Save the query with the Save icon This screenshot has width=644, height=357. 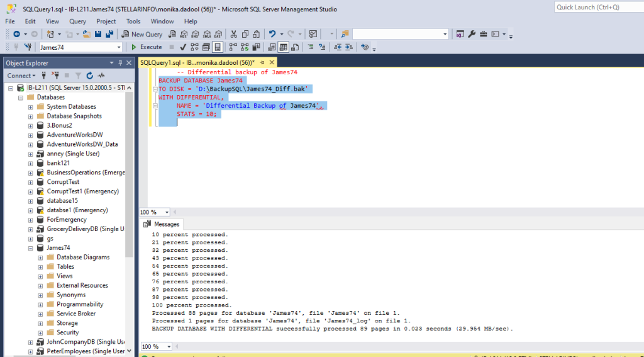click(x=98, y=34)
